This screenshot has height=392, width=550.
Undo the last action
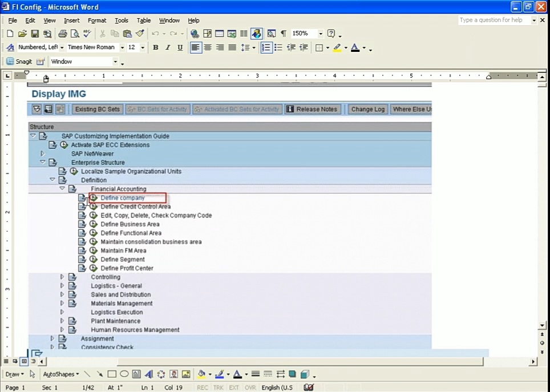coord(155,34)
